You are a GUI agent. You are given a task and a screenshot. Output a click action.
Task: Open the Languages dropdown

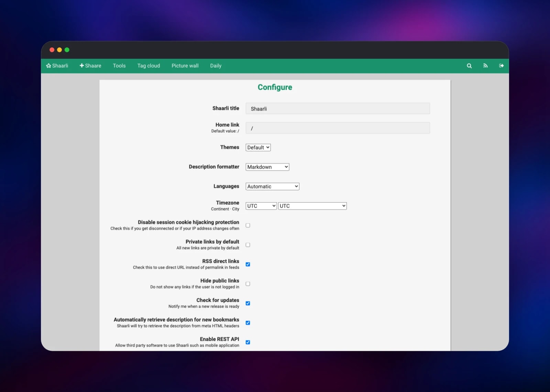click(273, 187)
